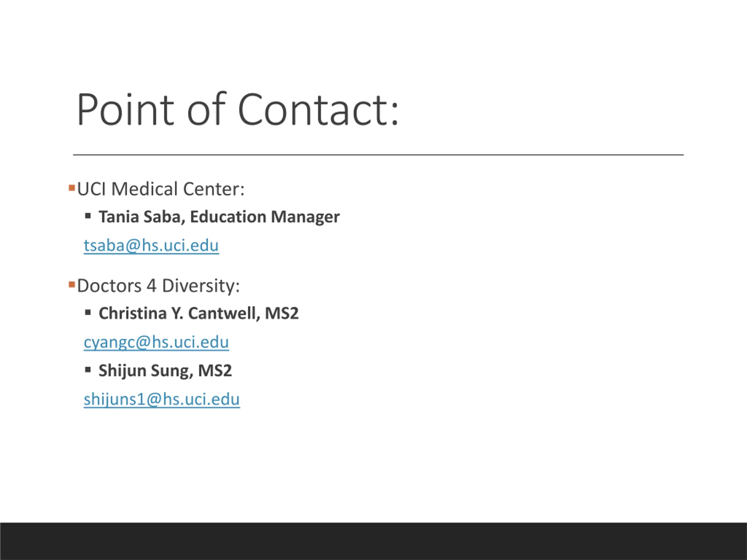This screenshot has width=747, height=560.
Task: Click MS2 after Christina Y. Cantwell
Action: coord(282,313)
